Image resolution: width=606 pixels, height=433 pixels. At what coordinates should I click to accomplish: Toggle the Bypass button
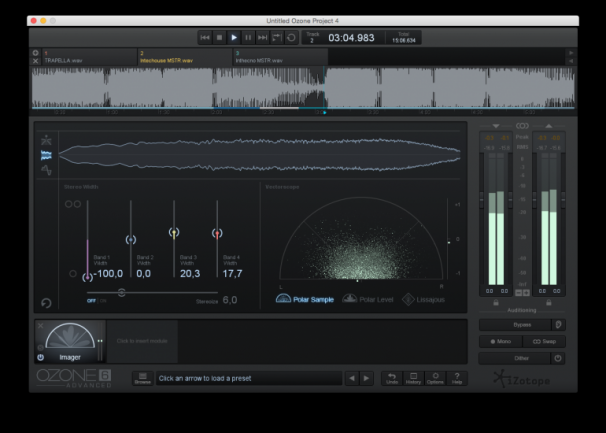[x=516, y=324]
